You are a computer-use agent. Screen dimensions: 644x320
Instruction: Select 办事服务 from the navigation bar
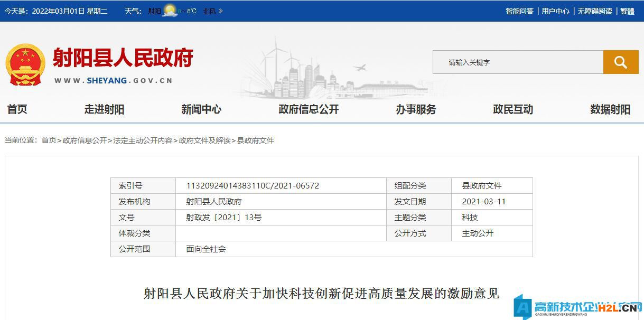pos(416,109)
